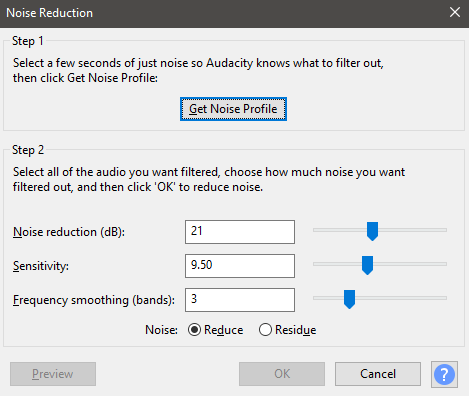Click the 'Noise Reduction' title bar text
The height and width of the screenshot is (396, 469).
click(49, 13)
